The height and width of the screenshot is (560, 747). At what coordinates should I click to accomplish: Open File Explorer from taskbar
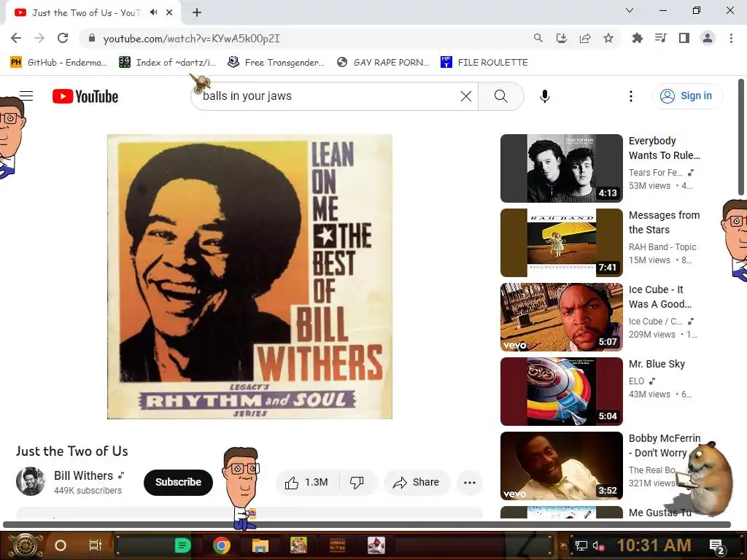point(260,545)
